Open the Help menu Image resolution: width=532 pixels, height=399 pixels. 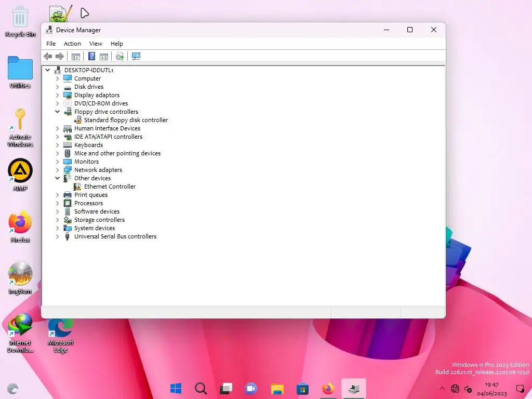pyautogui.click(x=117, y=44)
